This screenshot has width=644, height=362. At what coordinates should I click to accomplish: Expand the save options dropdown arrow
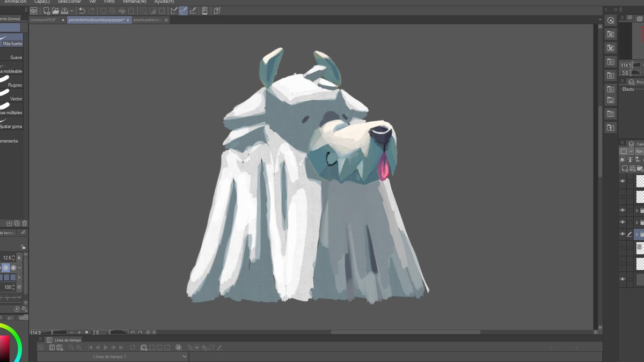click(x=71, y=10)
